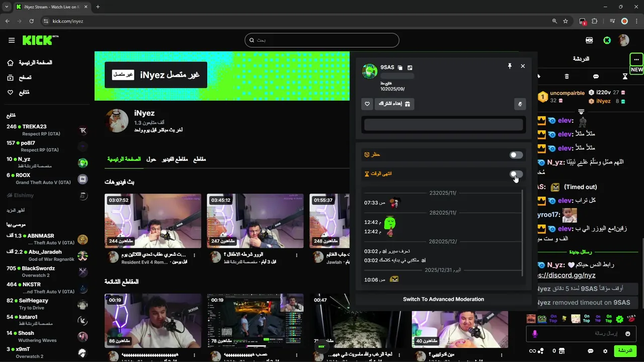
Task: Switch To Advanced Moderation
Action: point(443,299)
